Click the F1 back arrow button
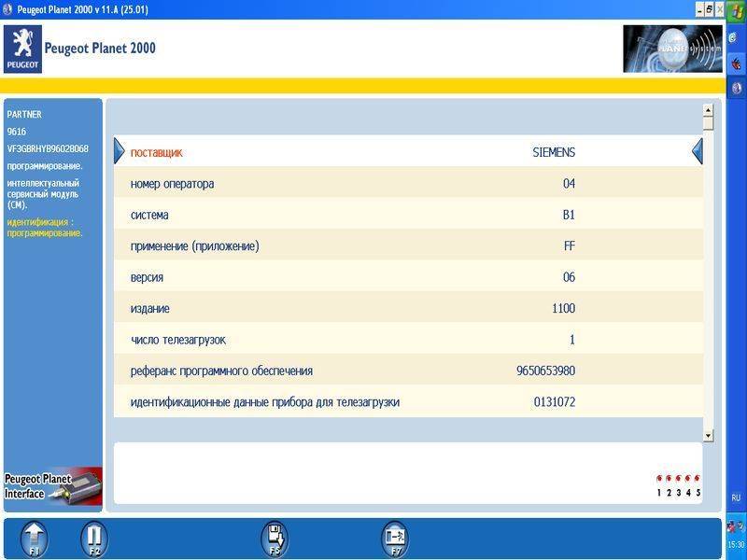747x560 pixels. point(34,538)
